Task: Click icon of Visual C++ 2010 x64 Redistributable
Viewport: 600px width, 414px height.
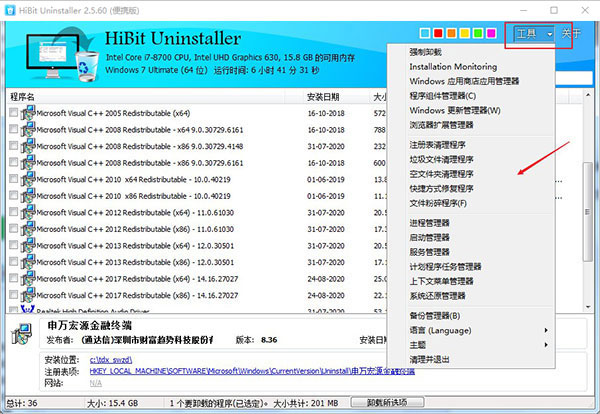Action: tap(28, 179)
